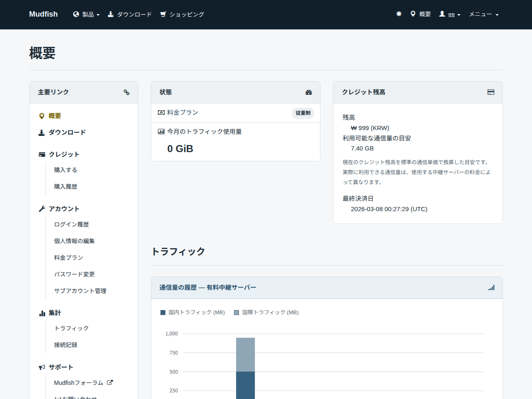Click the light gray international traffic bar segment
Screen dimensions: 532x399
[x=246, y=355]
